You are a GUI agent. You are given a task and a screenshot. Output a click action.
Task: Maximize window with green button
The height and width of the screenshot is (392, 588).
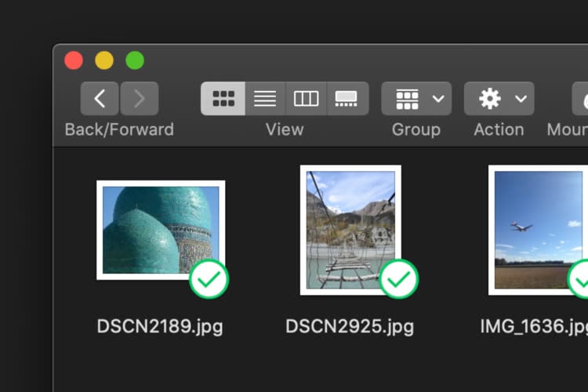(x=135, y=60)
